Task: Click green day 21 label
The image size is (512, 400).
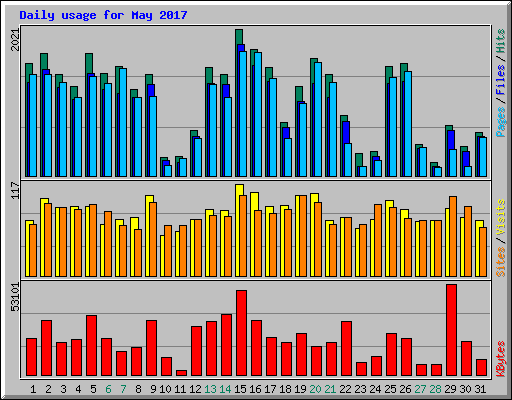Action: pos(330,389)
